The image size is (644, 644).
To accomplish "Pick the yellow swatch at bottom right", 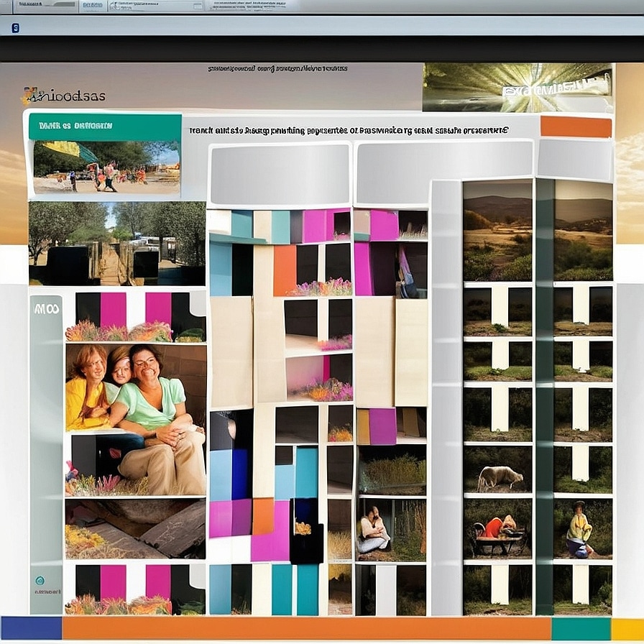I will tap(627, 628).
